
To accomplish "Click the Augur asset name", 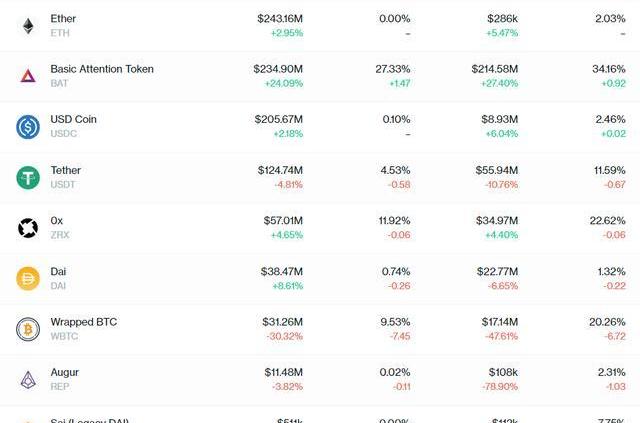I will pyautogui.click(x=64, y=372).
